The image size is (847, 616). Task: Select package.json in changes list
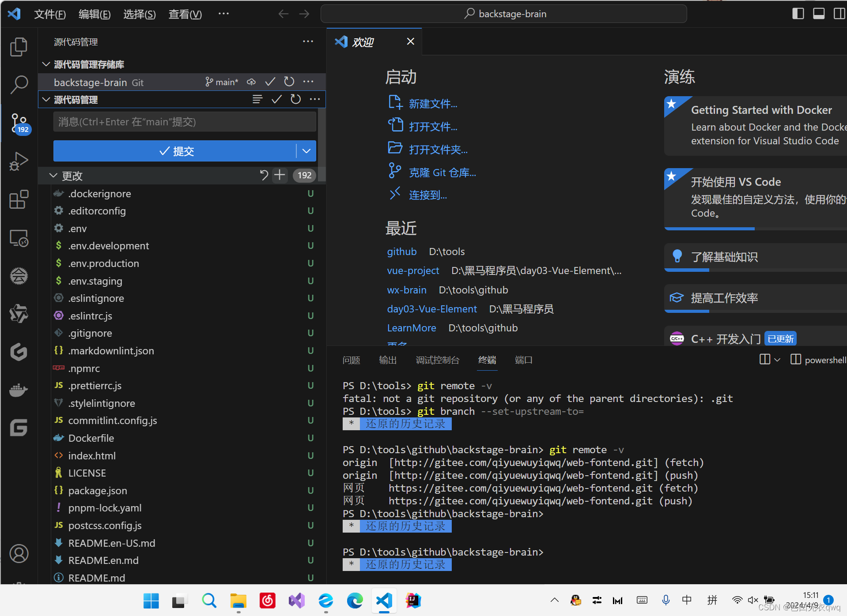tap(182, 490)
